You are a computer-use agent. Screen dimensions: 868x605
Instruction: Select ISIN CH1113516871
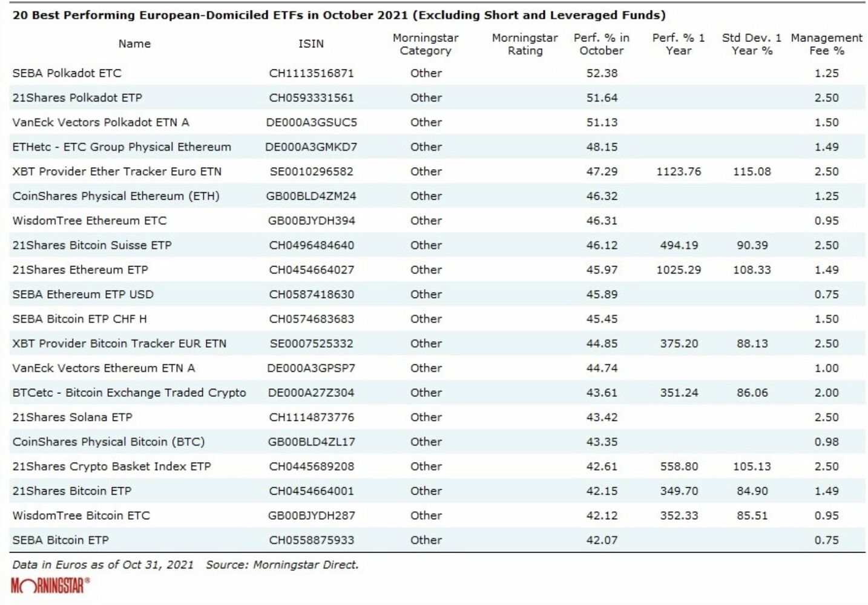[311, 73]
